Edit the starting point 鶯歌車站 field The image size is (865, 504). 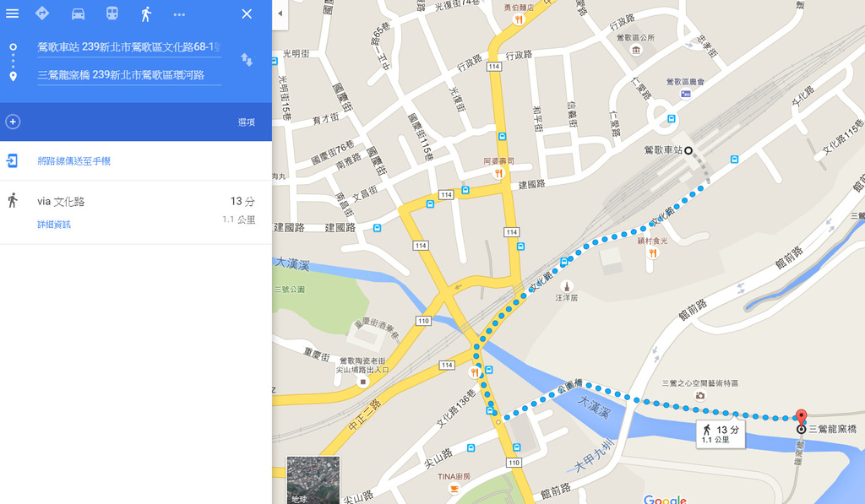click(x=128, y=47)
